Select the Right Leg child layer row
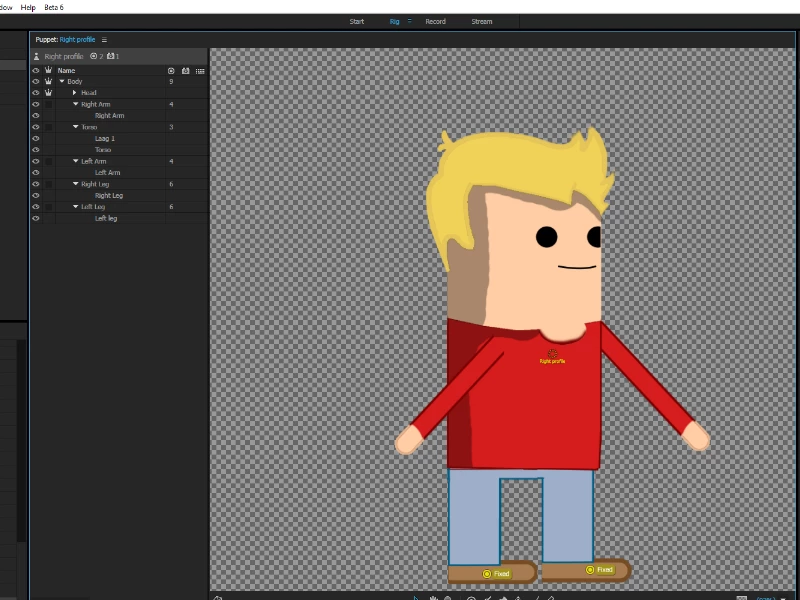 point(119,195)
